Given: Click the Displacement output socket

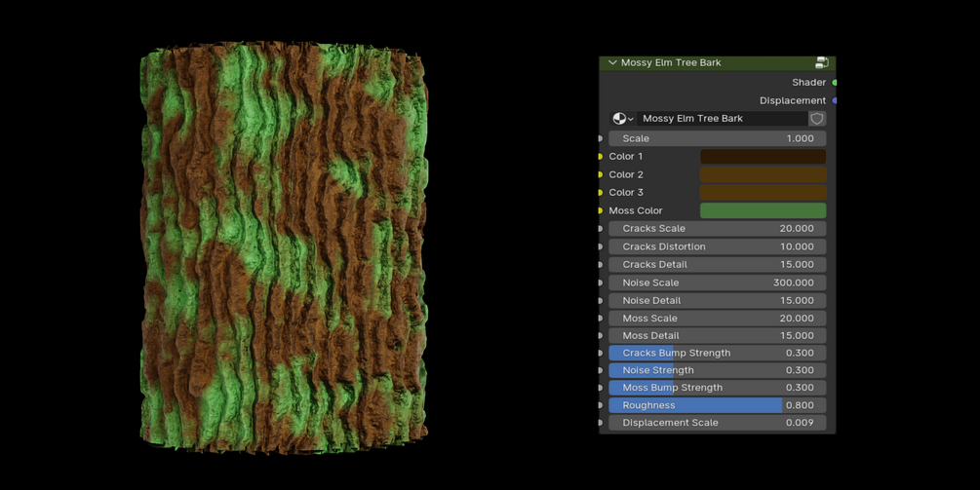Looking at the screenshot, I should tap(835, 100).
